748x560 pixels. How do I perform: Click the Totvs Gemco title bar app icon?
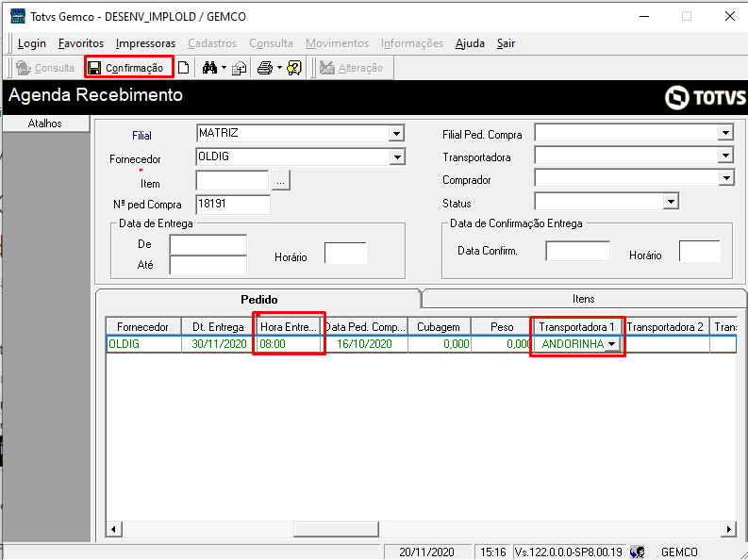[x=18, y=16]
